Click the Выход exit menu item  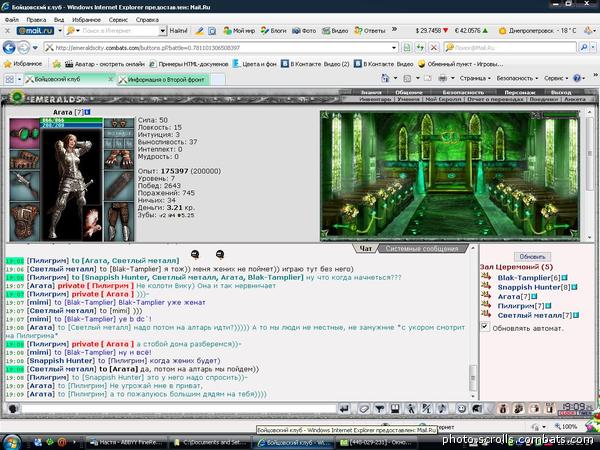[x=561, y=92]
